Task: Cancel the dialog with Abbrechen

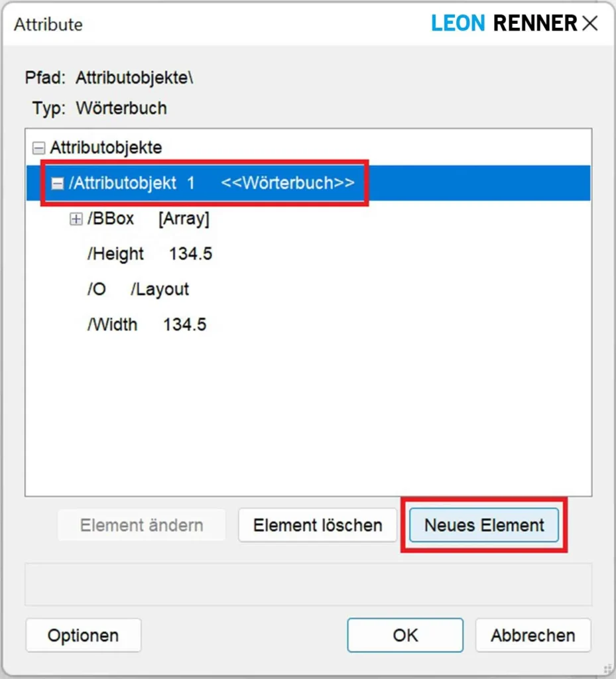Action: point(532,635)
